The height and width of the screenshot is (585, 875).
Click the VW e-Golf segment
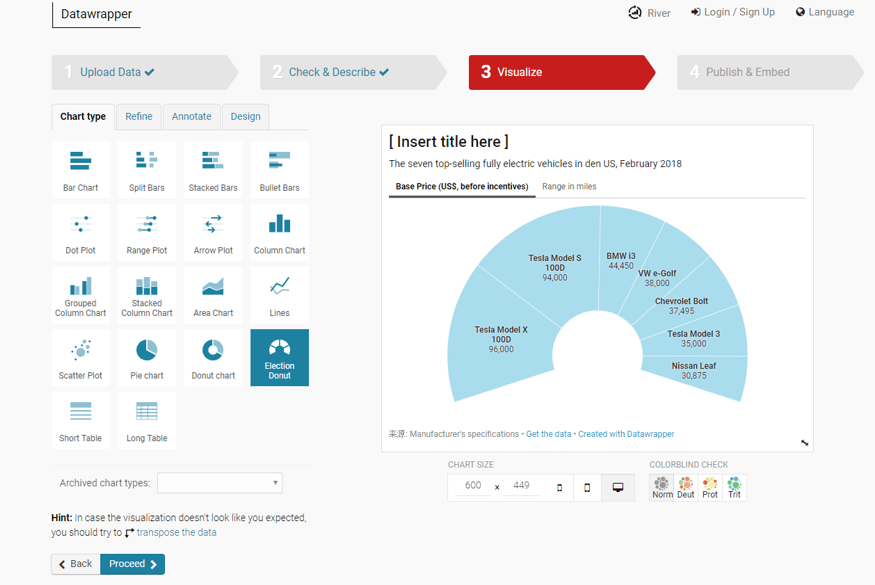point(657,277)
